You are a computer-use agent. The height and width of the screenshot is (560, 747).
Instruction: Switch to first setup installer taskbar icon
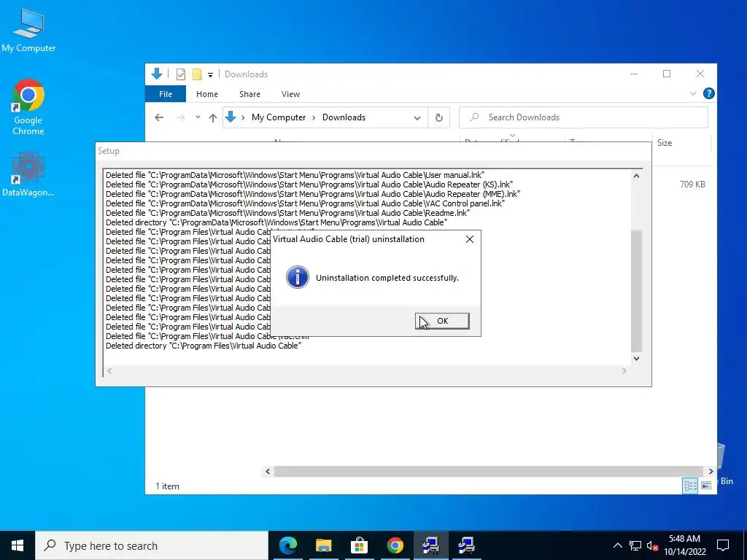pyautogui.click(x=430, y=545)
